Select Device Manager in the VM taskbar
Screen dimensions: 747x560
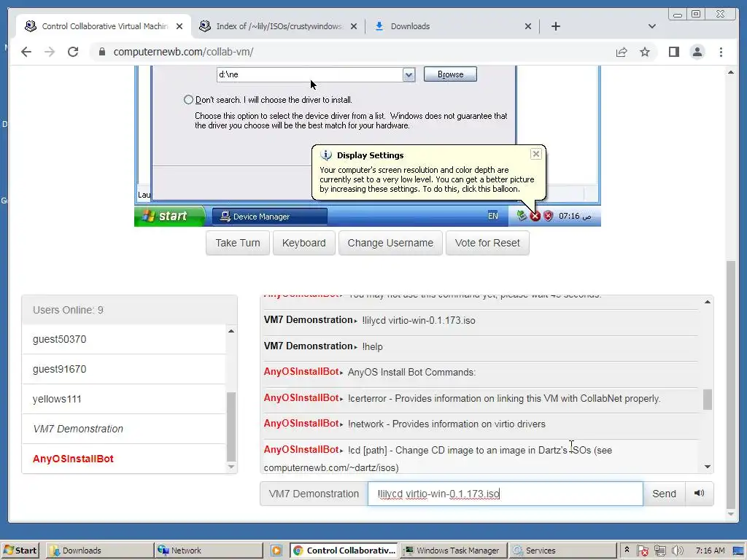[270, 217]
